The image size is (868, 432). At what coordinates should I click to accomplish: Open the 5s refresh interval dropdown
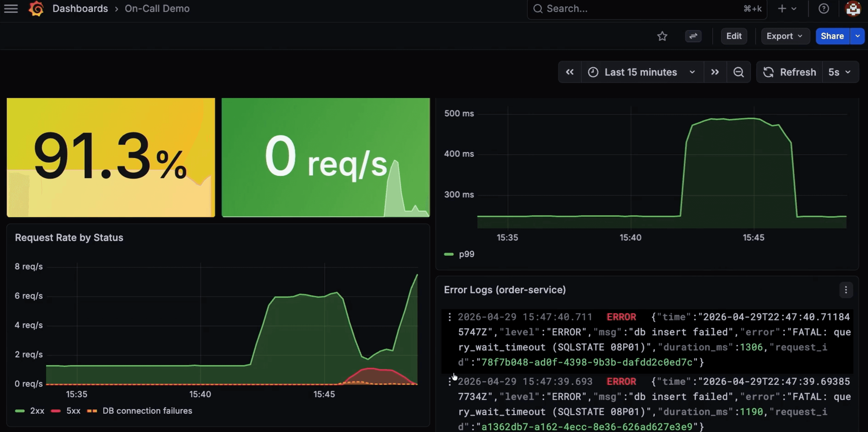click(x=840, y=72)
